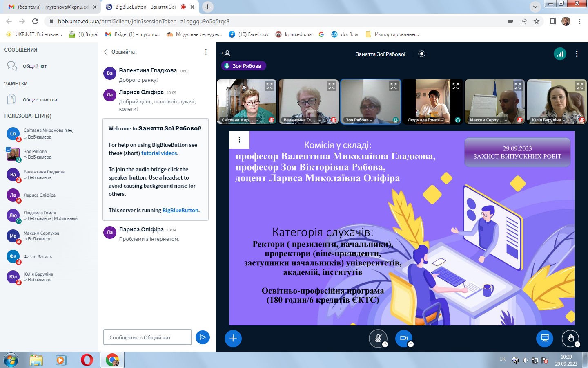Toggle Зоя Рябова talking indicator
This screenshot has width=588, height=368.
tap(244, 66)
